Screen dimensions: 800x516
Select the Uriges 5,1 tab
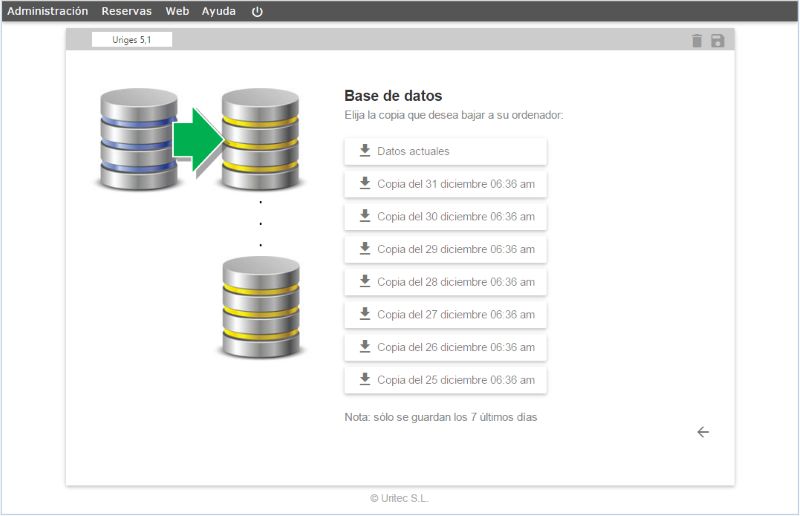click(132, 39)
